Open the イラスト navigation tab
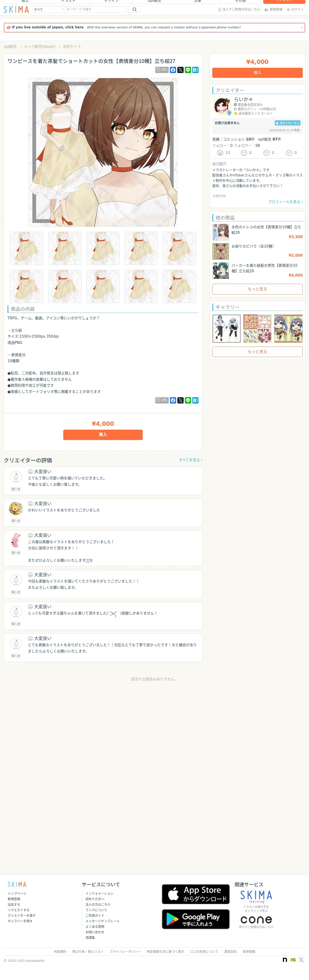The image size is (309, 980). (68, 1)
